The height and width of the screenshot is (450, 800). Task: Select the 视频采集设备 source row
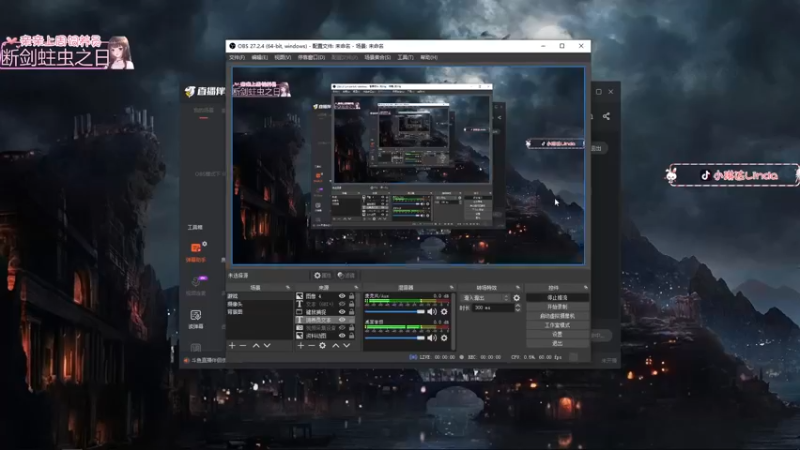pos(324,328)
